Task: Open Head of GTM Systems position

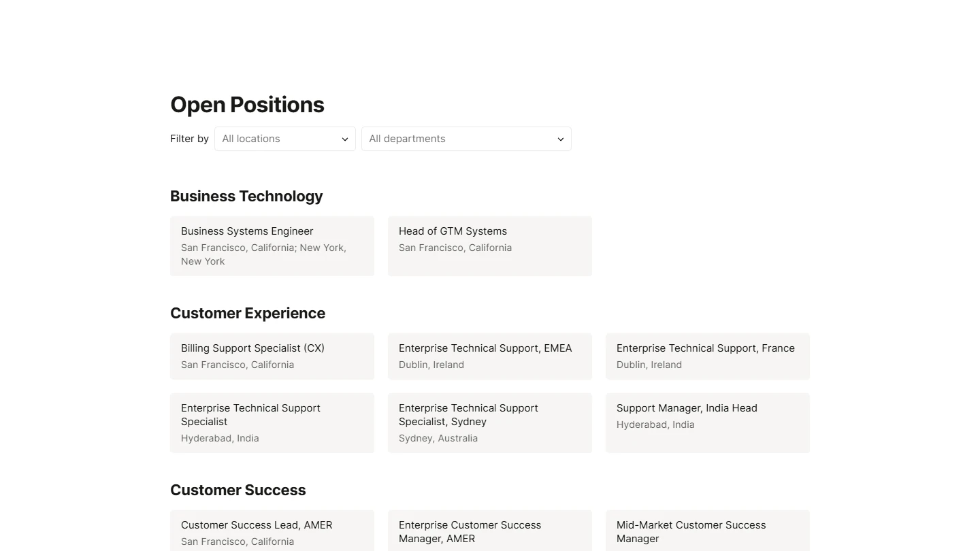Action: [x=489, y=246]
